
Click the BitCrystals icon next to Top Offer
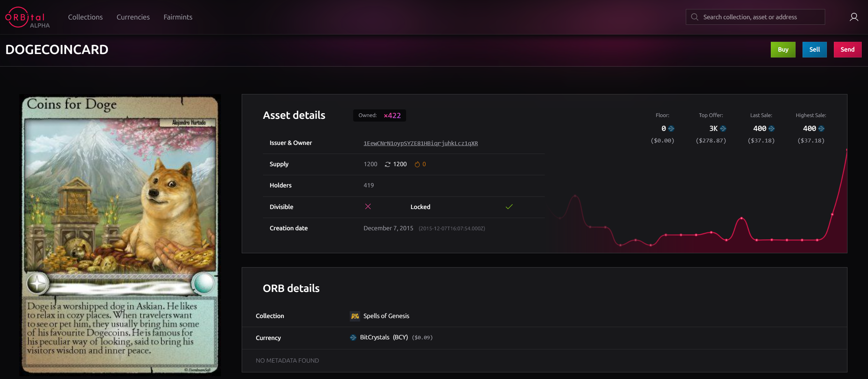723,129
